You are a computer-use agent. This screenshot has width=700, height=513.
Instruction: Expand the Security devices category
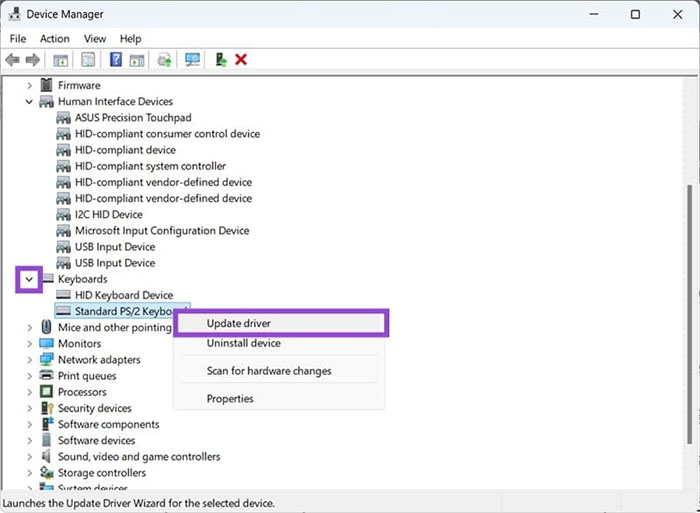tap(29, 408)
